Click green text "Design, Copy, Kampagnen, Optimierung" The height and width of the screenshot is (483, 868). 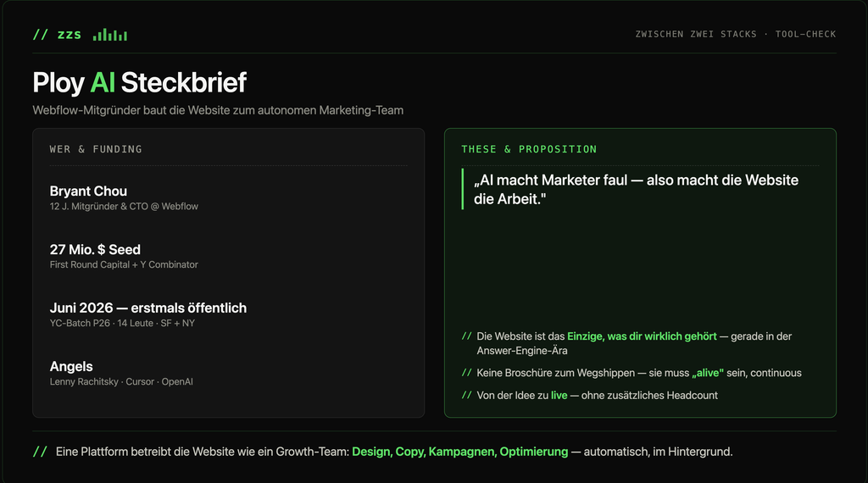[x=460, y=452]
